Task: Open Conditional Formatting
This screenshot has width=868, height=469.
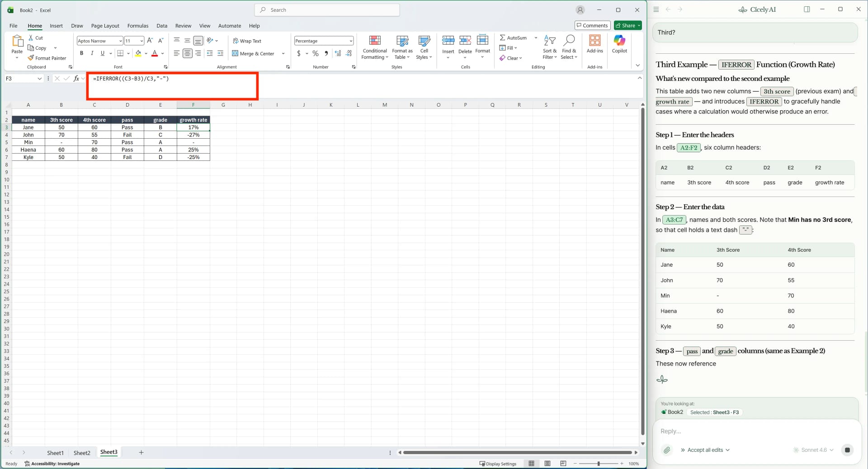Action: coord(375,47)
